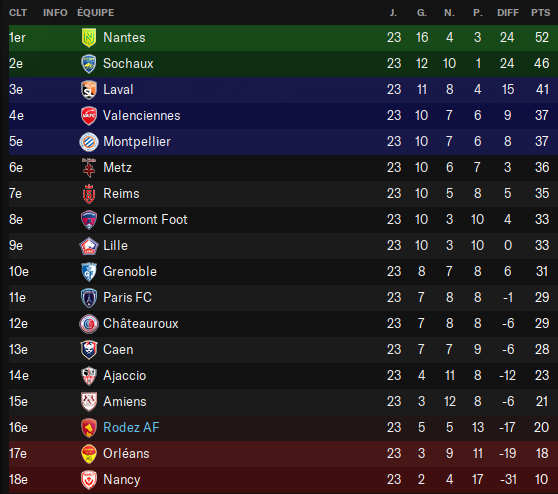Click the Caen club crest
558x494 pixels.
click(89, 350)
